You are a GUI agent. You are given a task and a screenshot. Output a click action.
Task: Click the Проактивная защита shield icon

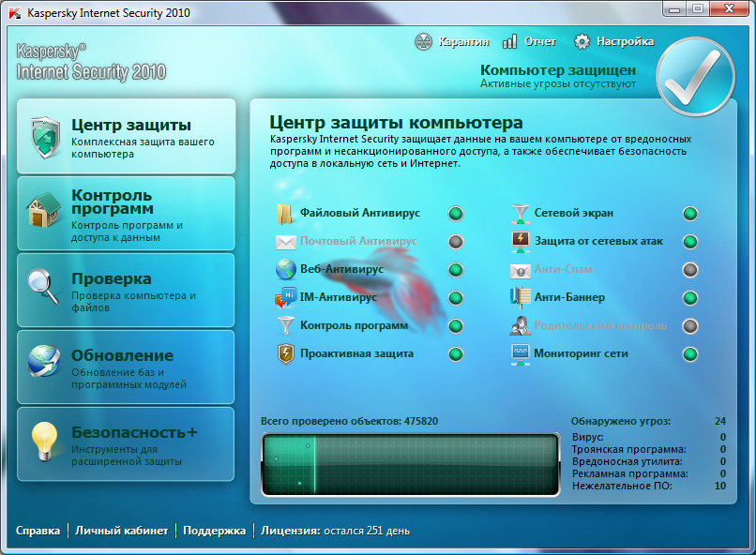[286, 354]
